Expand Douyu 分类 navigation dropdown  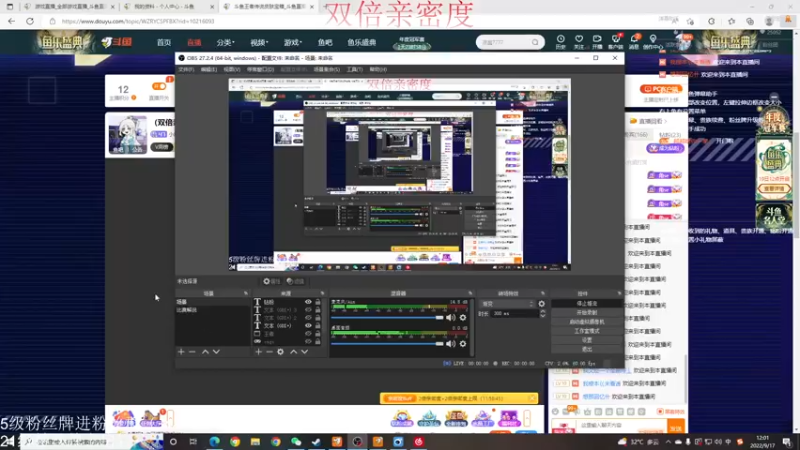(225, 42)
